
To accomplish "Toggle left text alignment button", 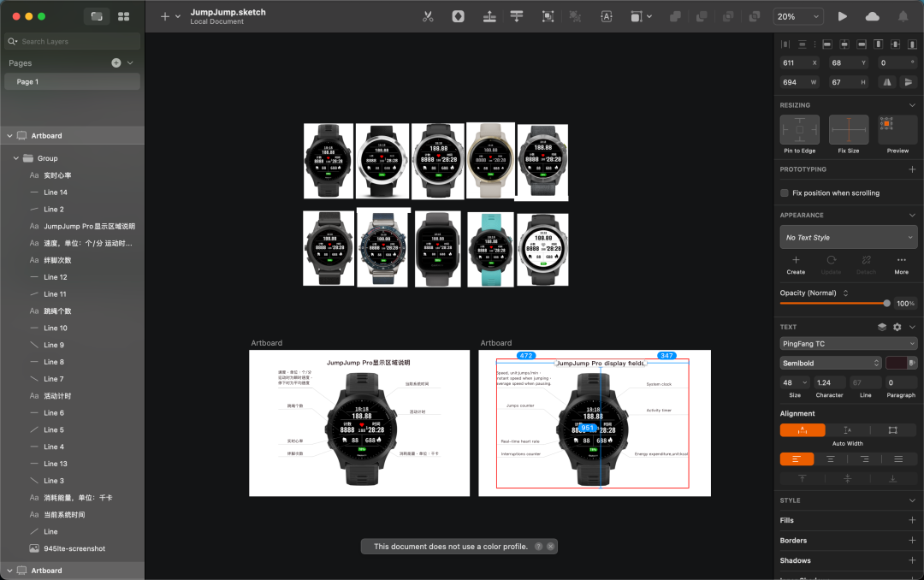I will [797, 459].
